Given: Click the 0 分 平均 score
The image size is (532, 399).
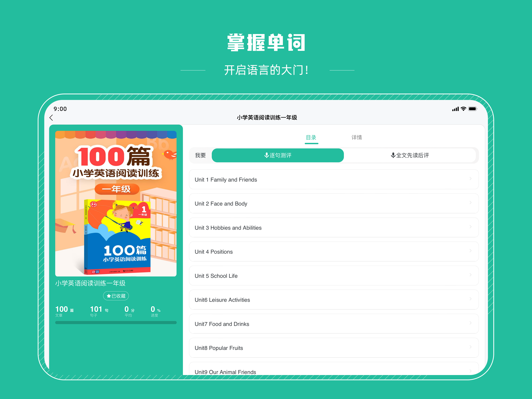Looking at the screenshot, I should click(x=129, y=311).
